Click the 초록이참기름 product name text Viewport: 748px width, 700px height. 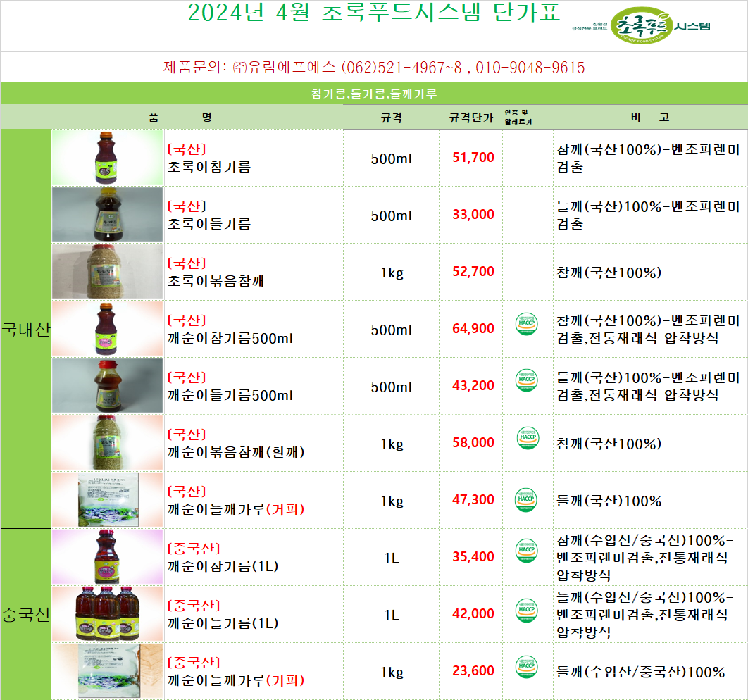click(x=209, y=167)
